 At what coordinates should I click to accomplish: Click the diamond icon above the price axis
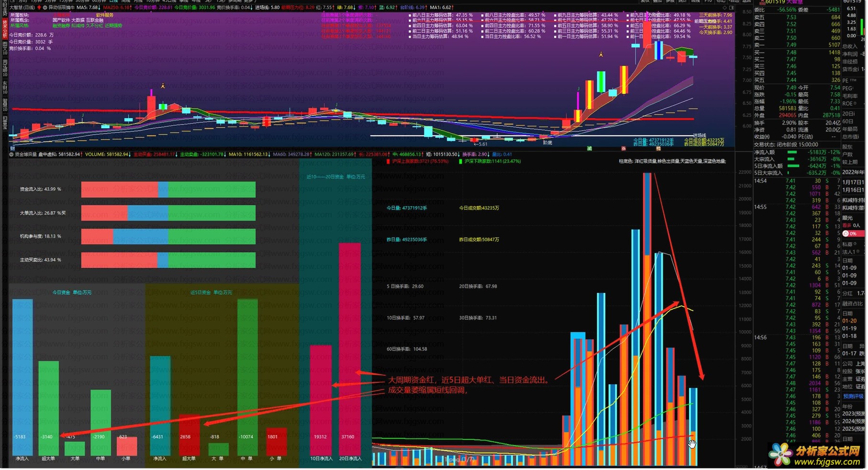724,8
